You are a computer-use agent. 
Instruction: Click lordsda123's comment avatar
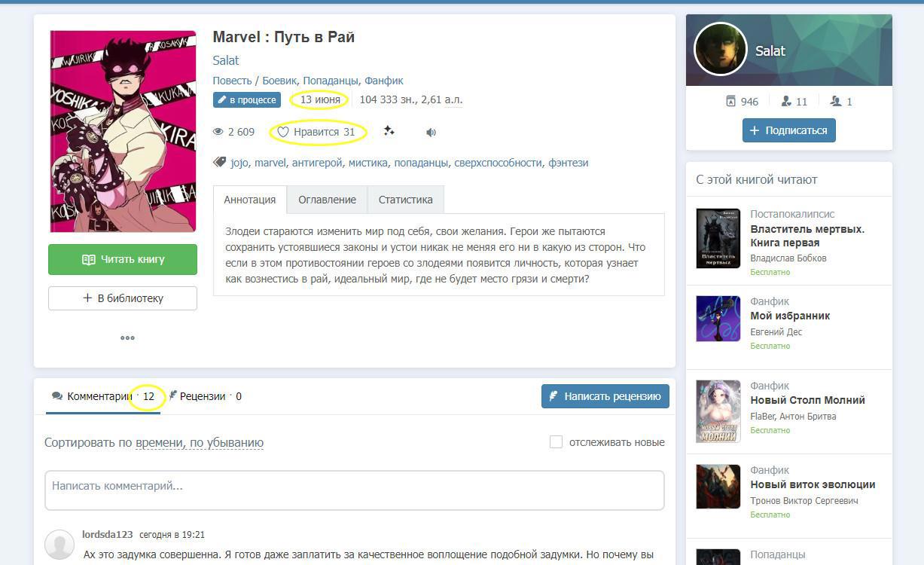(59, 545)
